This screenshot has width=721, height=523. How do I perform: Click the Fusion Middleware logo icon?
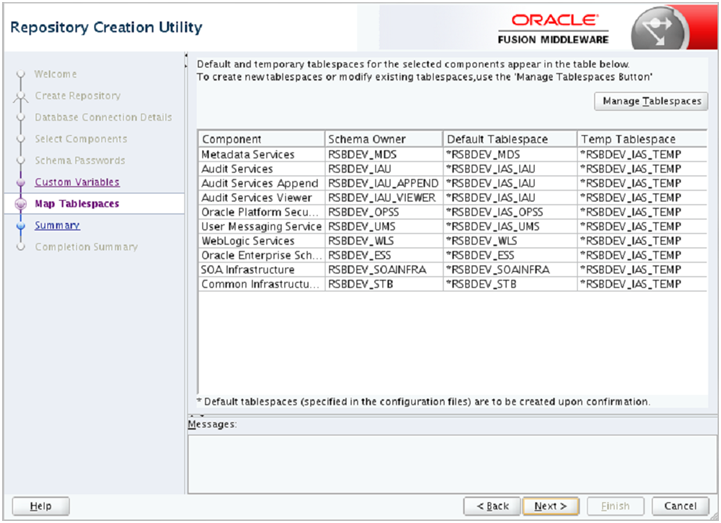click(660, 29)
